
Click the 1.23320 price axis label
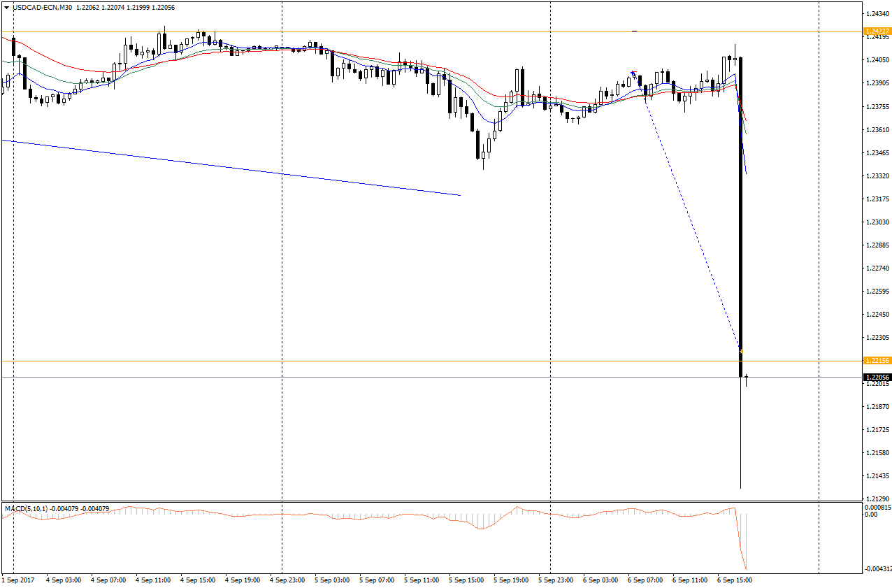pos(877,175)
